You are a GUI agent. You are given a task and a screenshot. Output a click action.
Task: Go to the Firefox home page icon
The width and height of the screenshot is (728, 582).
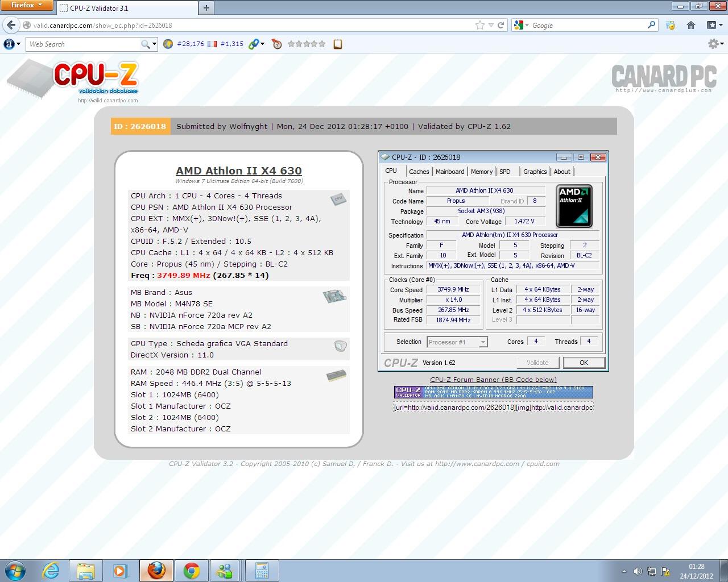(691, 25)
